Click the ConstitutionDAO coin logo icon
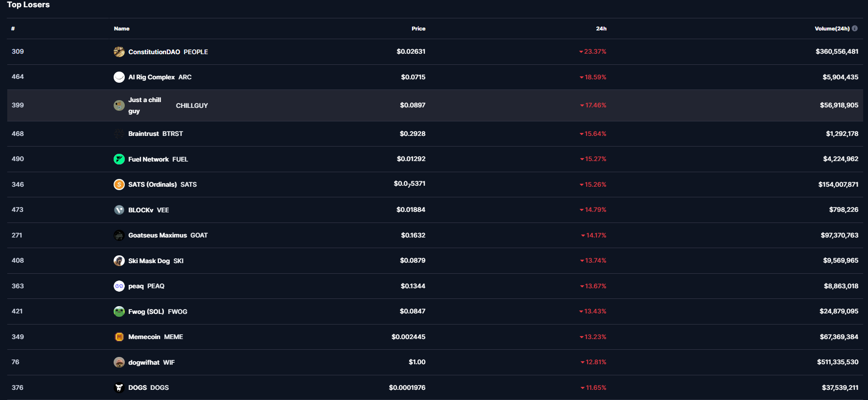868x400 pixels. click(119, 52)
